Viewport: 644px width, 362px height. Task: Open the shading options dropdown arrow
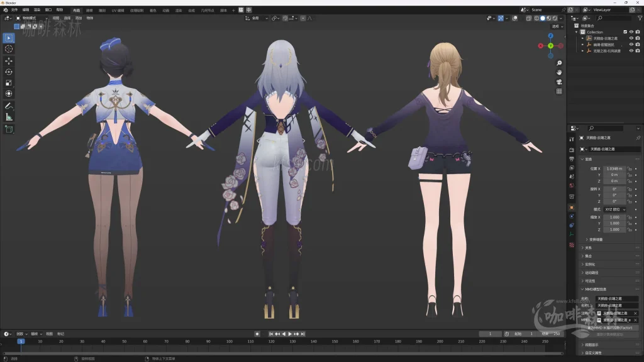point(561,18)
